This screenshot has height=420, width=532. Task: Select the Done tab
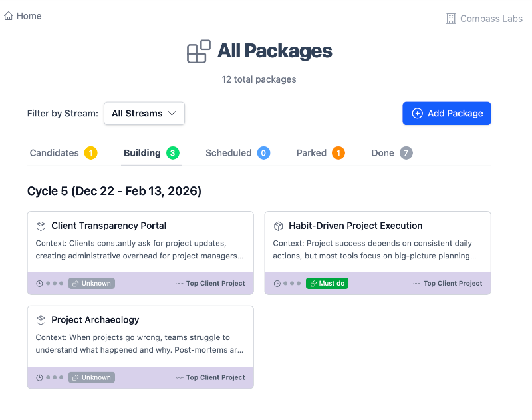click(x=382, y=153)
